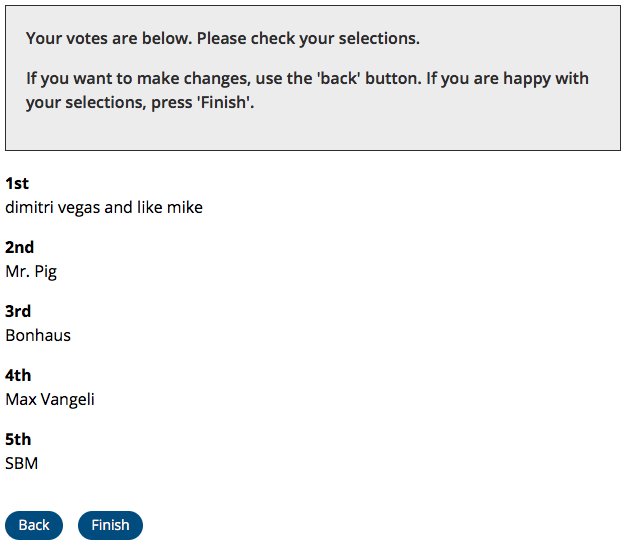Click the 'Please check your selections' text

(308, 39)
